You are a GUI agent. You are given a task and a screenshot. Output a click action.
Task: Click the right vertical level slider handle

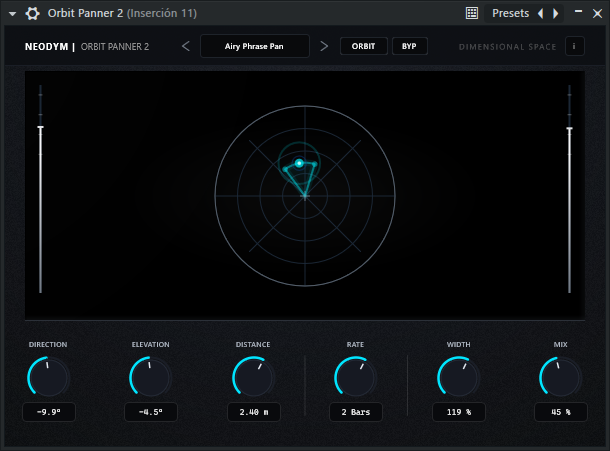pyautogui.click(x=569, y=129)
